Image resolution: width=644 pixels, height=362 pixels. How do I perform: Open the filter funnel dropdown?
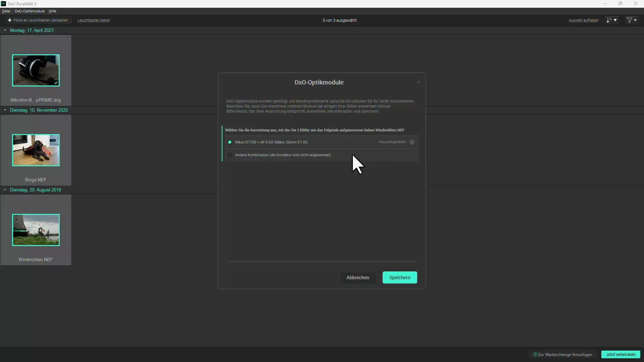[632, 20]
